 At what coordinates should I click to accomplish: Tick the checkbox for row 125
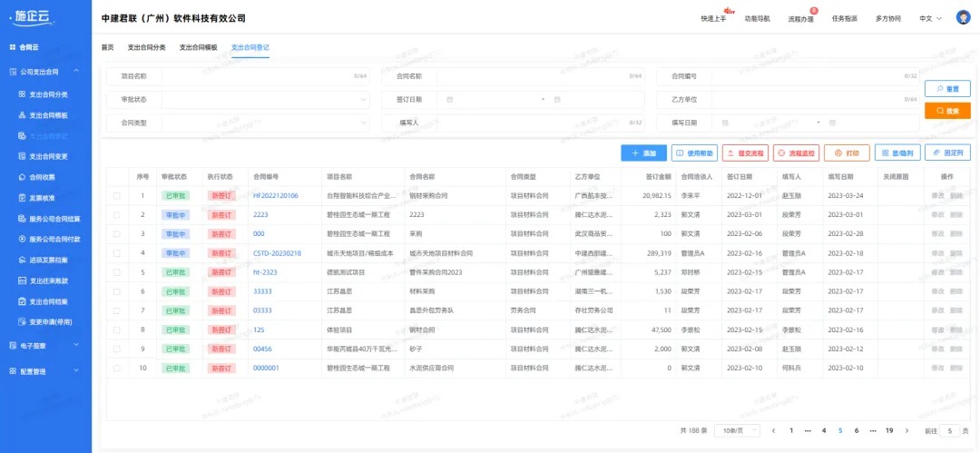[117, 330]
